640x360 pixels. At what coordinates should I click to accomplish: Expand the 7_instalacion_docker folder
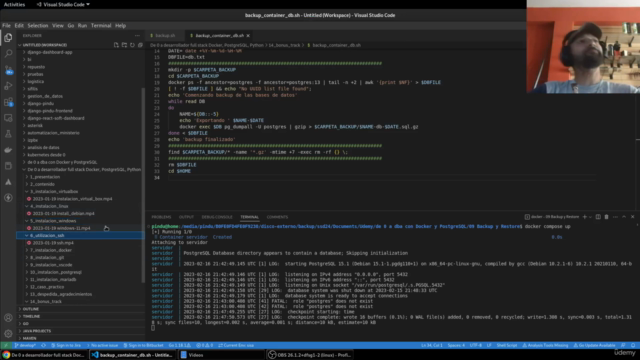tap(51, 250)
